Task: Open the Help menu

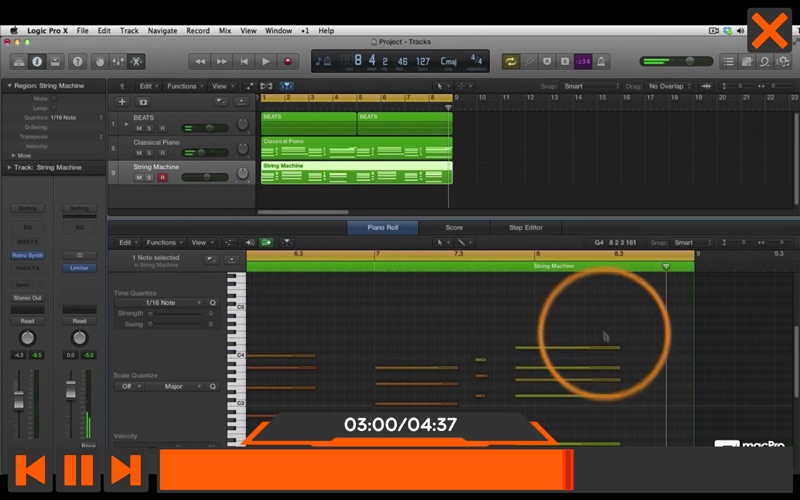Action: (326, 31)
